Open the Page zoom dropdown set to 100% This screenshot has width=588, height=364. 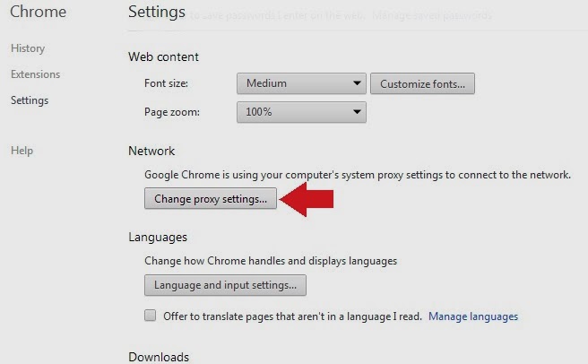click(301, 112)
